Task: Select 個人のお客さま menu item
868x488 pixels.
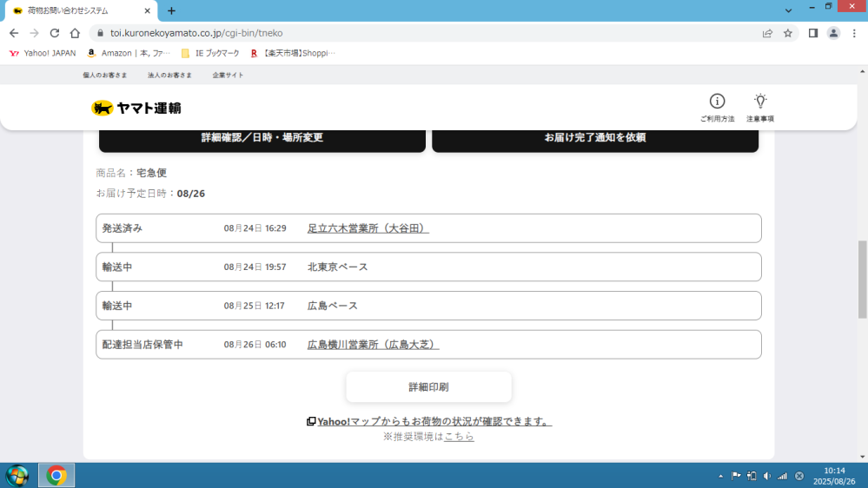Action: 104,76
